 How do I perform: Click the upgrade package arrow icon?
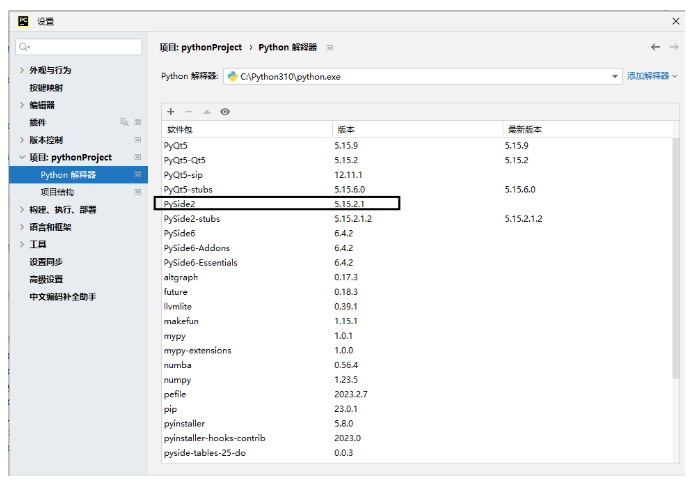click(207, 112)
